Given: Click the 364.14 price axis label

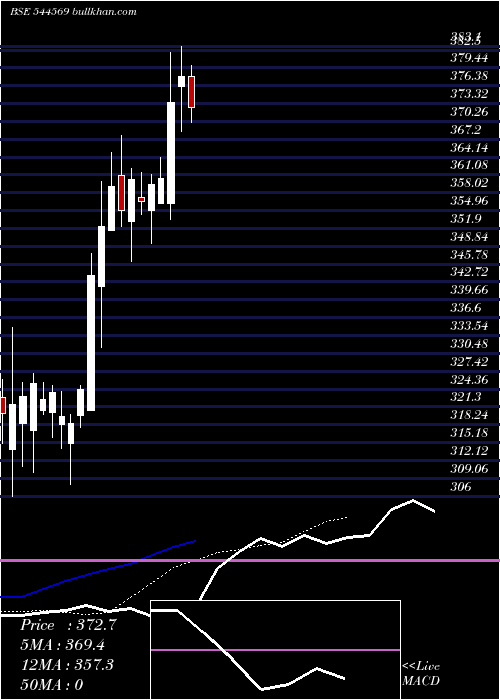Looking at the screenshot, I should click(x=469, y=147).
